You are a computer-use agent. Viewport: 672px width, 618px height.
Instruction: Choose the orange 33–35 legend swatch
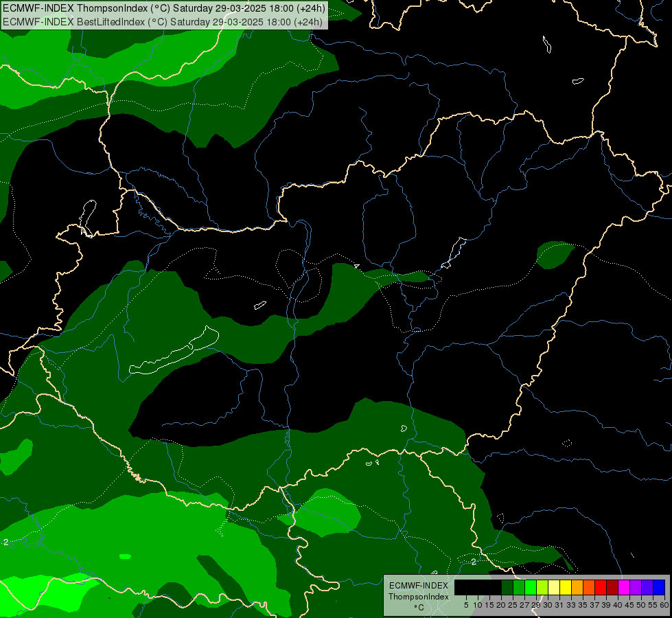coord(577,588)
